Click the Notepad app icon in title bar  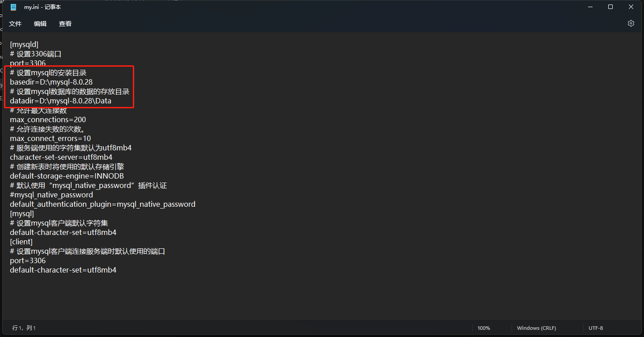tap(13, 7)
